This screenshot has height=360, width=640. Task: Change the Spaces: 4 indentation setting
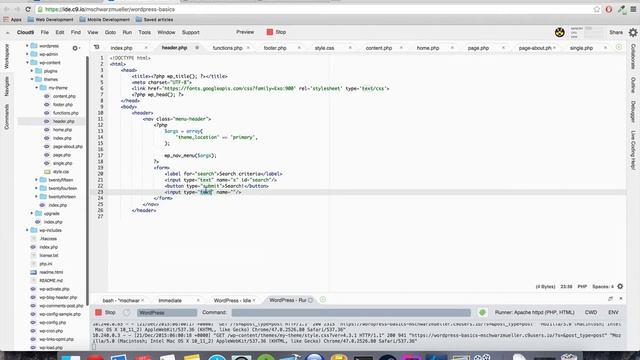[x=603, y=287]
